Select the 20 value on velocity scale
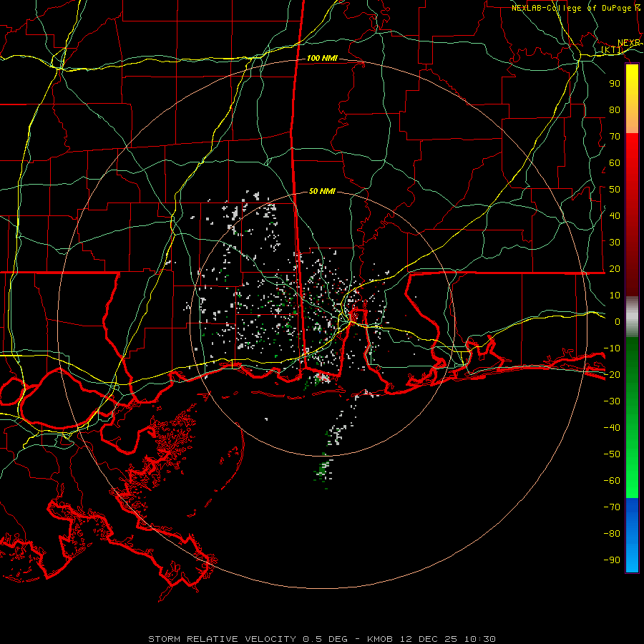Screen dimensions: 644x644 (615, 268)
